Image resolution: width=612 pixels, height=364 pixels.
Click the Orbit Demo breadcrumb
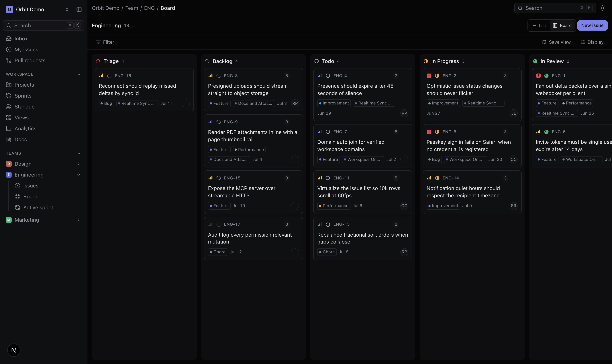tap(106, 8)
